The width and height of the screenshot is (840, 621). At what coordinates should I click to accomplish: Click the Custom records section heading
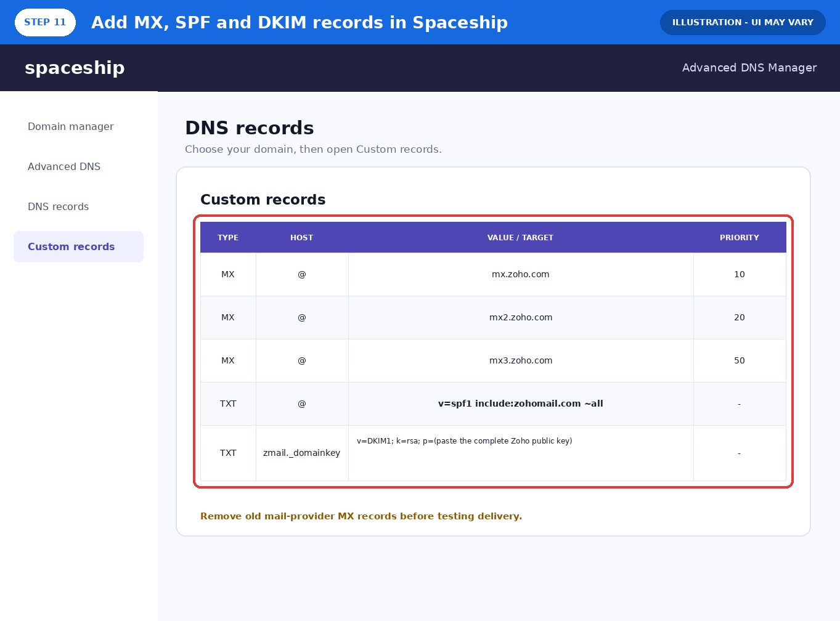[x=263, y=200]
